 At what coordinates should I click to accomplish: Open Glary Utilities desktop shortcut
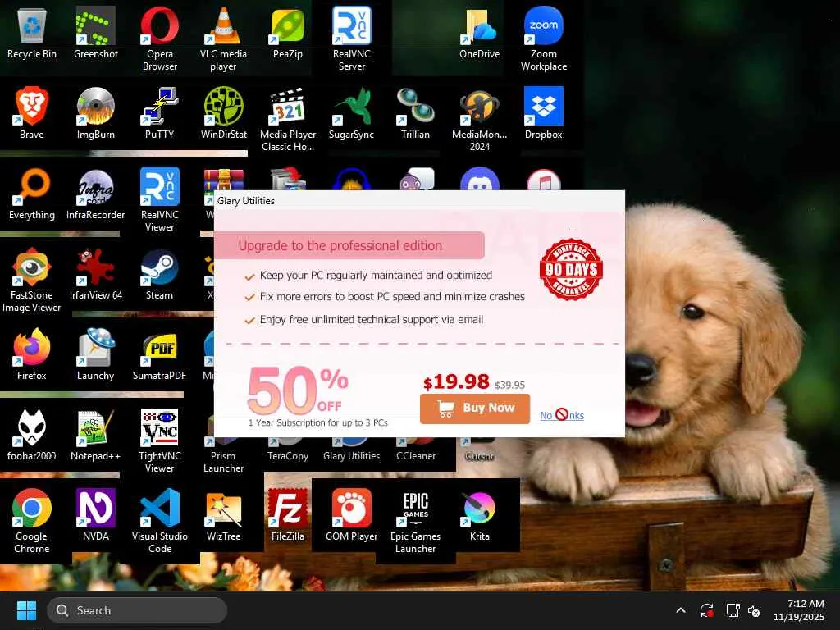click(x=351, y=450)
